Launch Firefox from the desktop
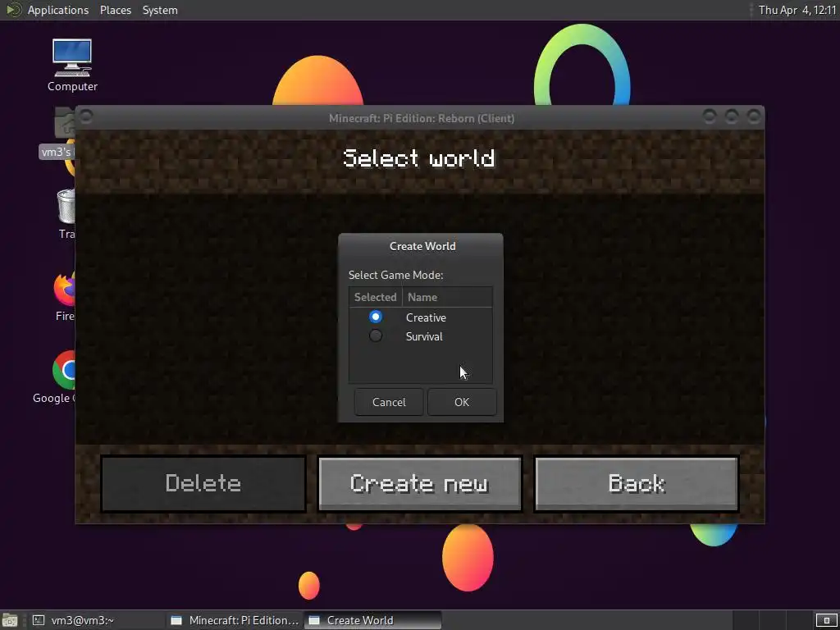This screenshot has height=630, width=840. tap(66, 295)
